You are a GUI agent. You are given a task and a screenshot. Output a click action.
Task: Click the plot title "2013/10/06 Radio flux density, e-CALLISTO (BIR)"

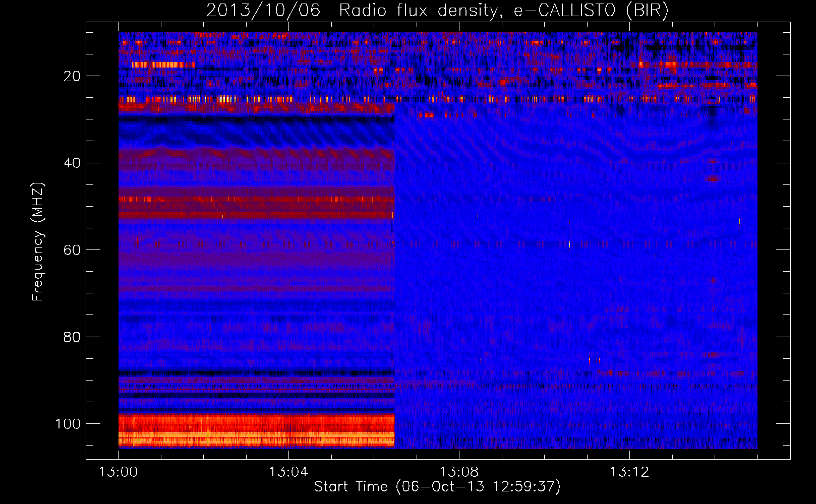[437, 10]
